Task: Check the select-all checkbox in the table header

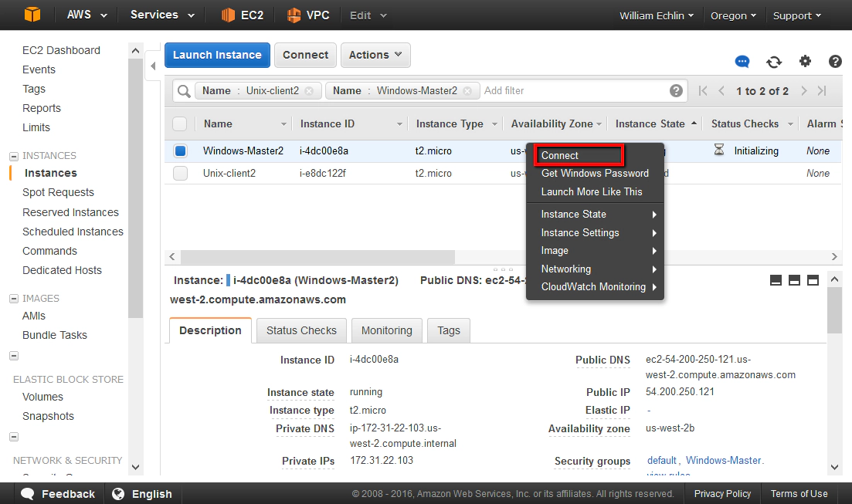Action: tap(180, 123)
